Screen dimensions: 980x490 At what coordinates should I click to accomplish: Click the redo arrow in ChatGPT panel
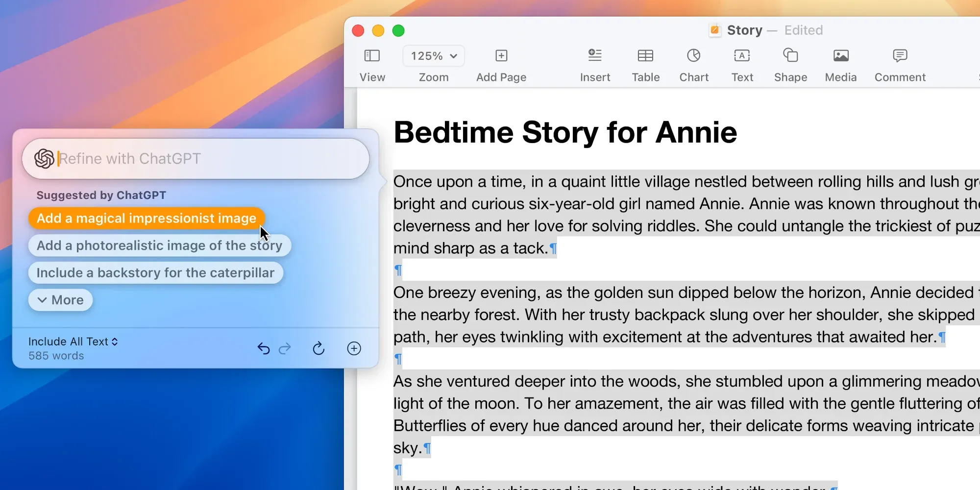point(285,348)
